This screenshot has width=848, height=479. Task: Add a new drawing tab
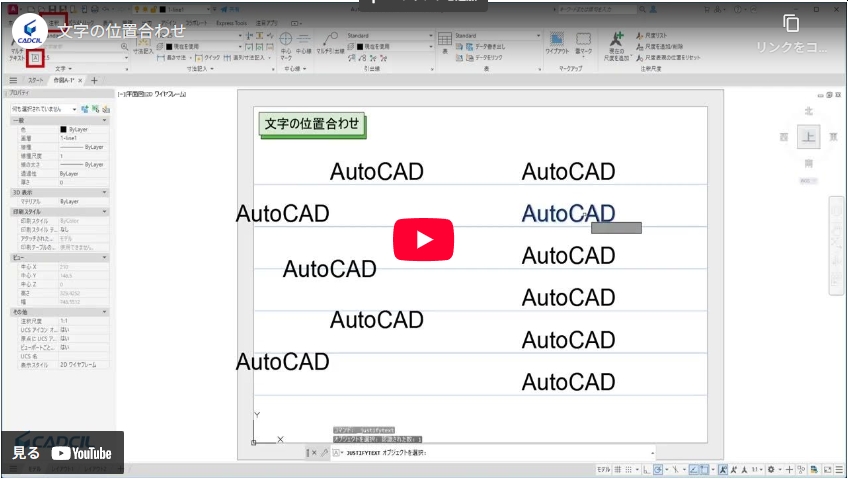94,81
